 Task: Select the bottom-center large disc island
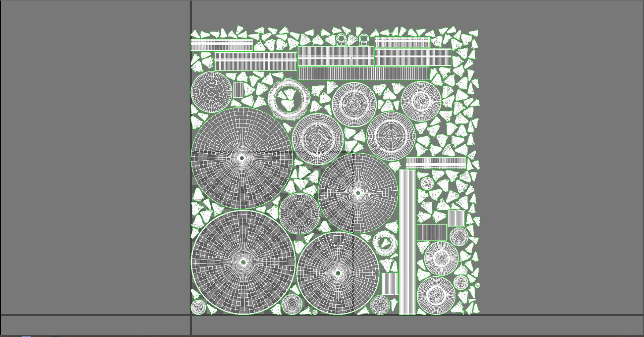pos(338,273)
